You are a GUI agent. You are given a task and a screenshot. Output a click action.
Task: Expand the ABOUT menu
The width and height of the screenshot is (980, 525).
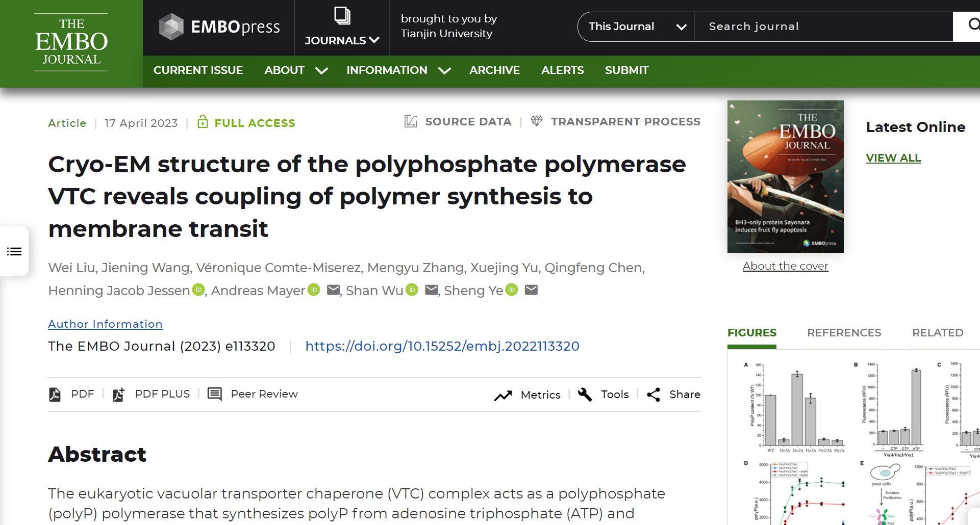tap(295, 70)
